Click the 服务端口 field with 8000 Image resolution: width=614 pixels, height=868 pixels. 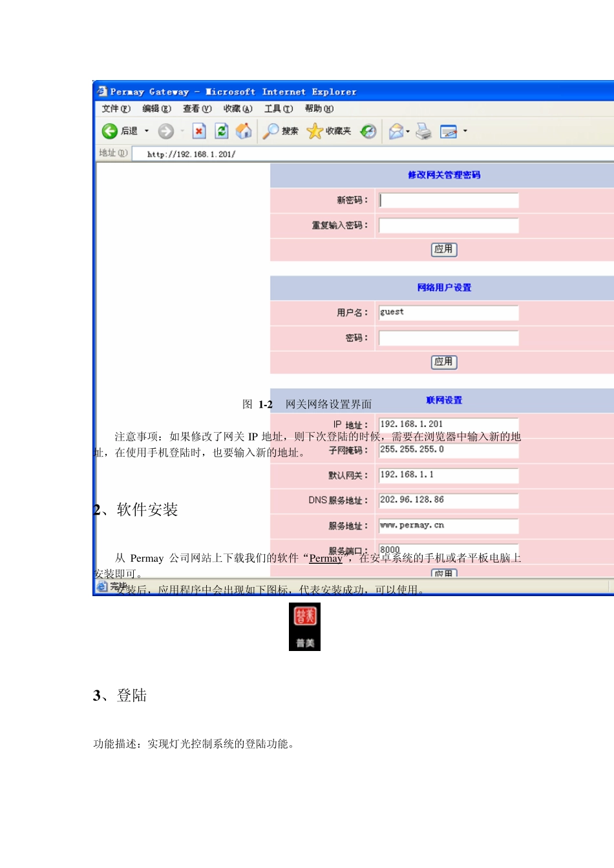coord(449,550)
